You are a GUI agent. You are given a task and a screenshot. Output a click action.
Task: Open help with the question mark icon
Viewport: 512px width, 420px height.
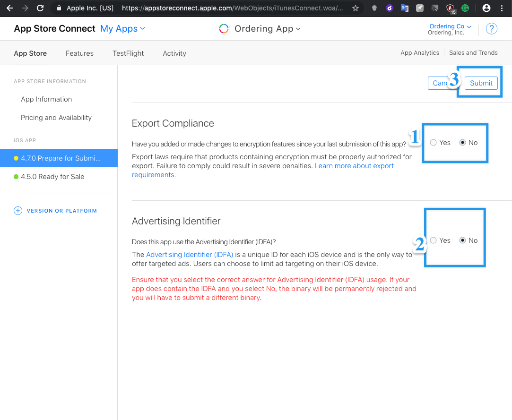(x=491, y=29)
